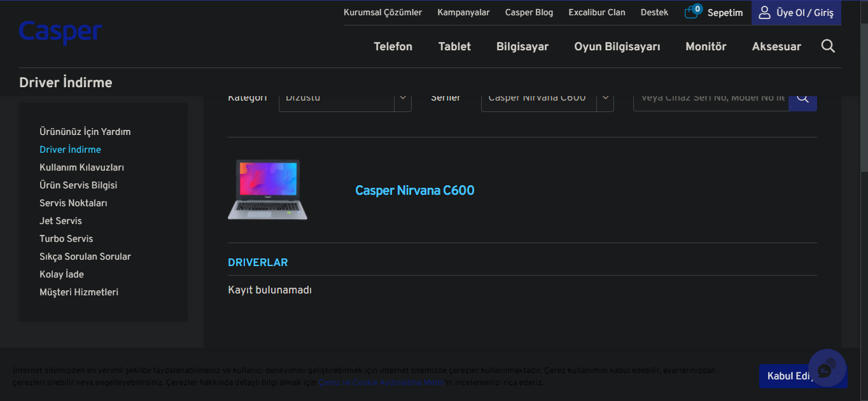Click Casper Nirvana C600 title link
This screenshot has width=868, height=401.
415,190
